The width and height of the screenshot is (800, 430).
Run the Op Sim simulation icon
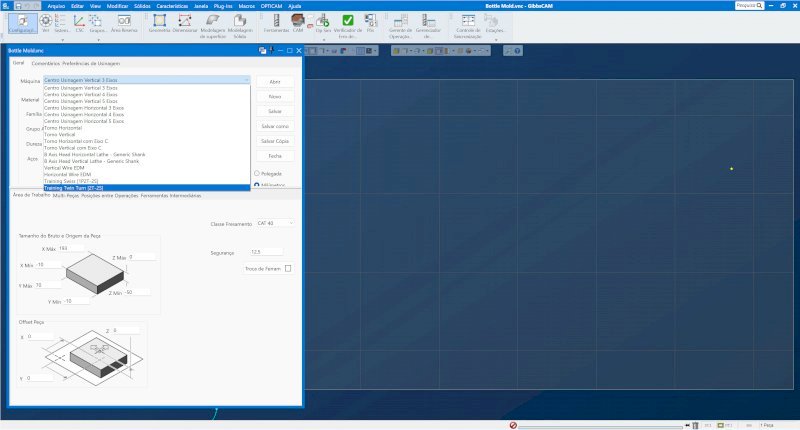(x=323, y=23)
